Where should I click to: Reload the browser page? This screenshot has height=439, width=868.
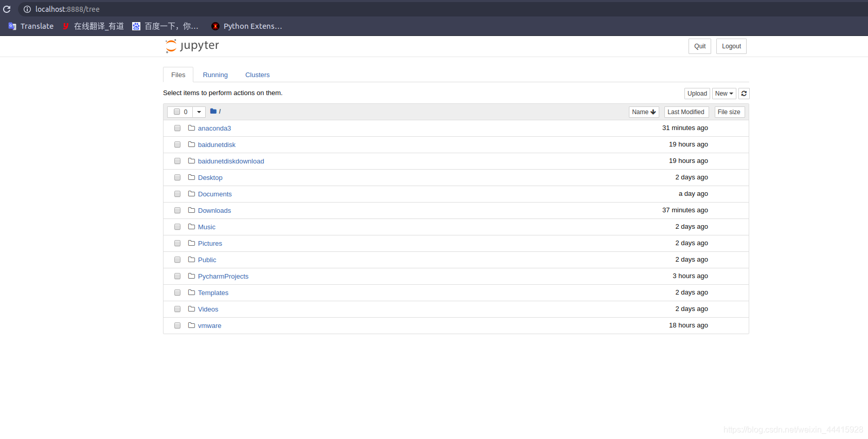click(x=7, y=9)
